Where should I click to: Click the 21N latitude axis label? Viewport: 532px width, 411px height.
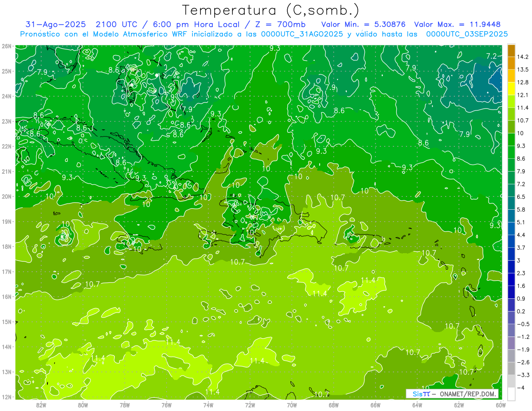[x=6, y=171]
